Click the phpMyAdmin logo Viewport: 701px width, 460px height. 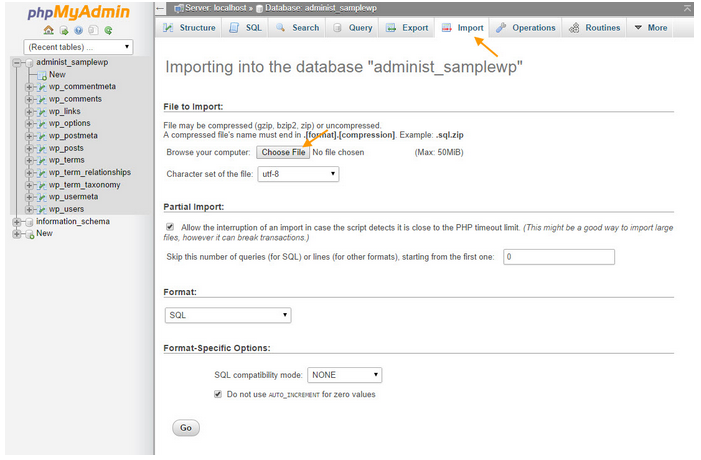[x=79, y=13]
